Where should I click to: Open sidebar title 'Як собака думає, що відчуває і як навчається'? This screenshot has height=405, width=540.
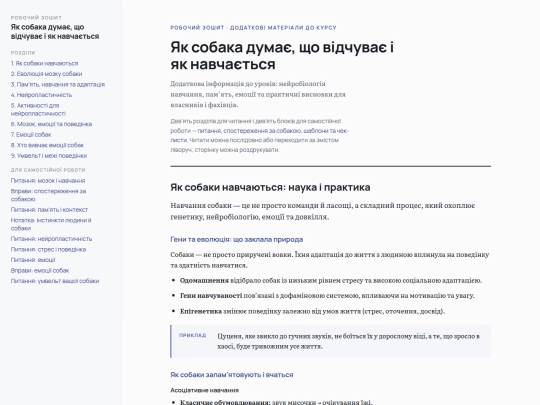click(x=55, y=32)
